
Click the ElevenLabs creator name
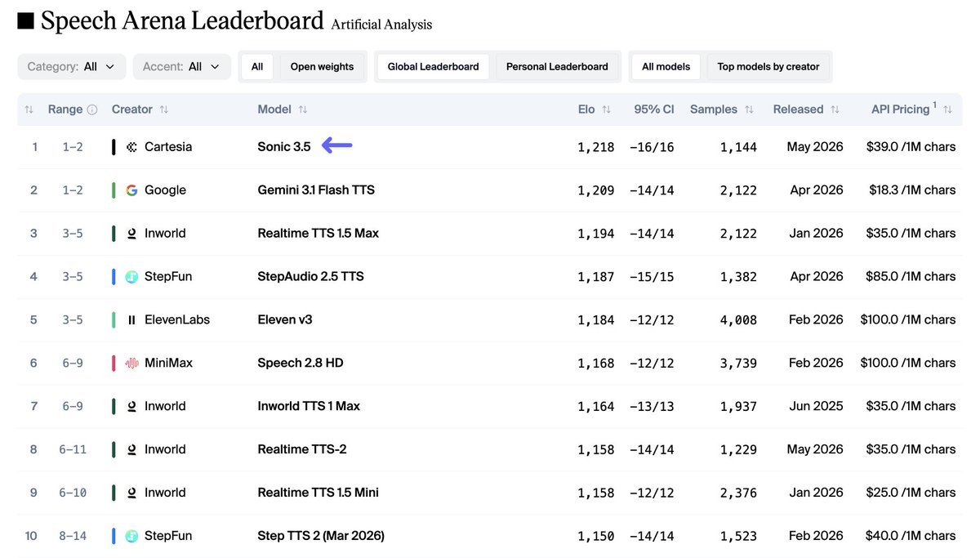(x=177, y=320)
